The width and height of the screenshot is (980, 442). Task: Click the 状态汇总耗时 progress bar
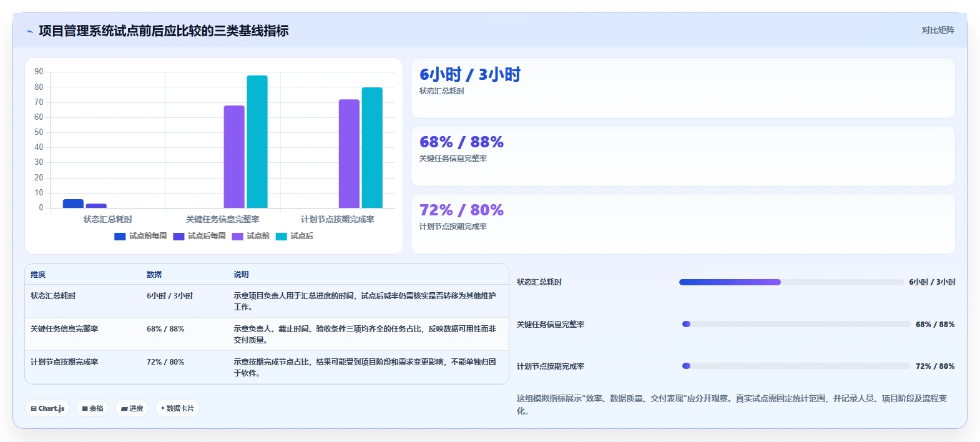click(x=791, y=282)
